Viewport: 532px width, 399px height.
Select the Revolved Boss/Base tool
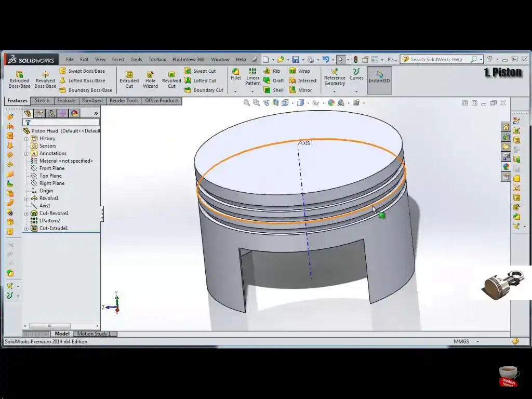pyautogui.click(x=45, y=79)
